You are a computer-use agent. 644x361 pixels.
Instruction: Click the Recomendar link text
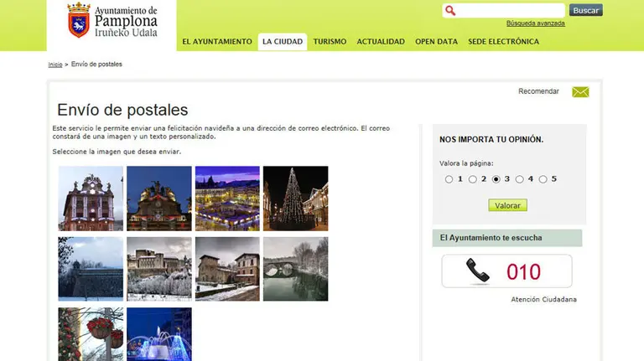(x=538, y=91)
